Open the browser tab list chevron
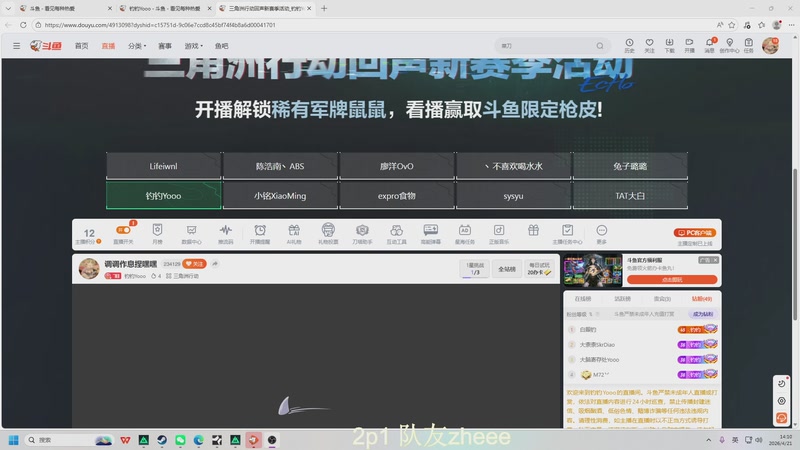This screenshot has height=450, width=800. [8, 9]
